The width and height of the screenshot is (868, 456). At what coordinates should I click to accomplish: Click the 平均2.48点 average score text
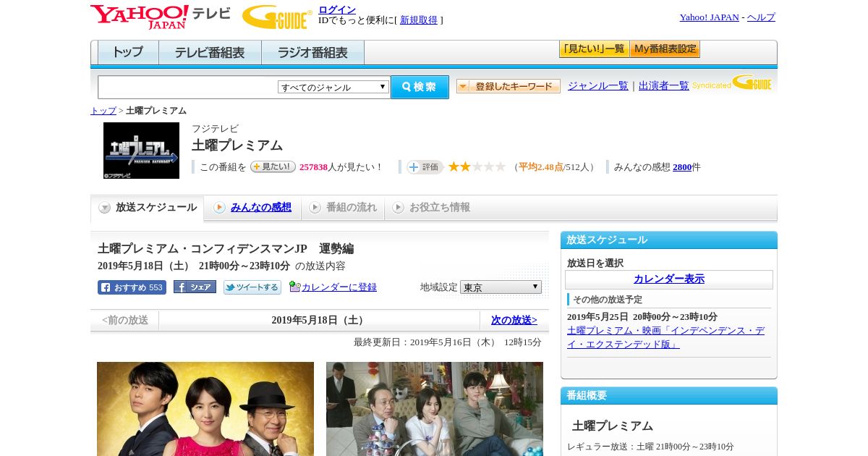click(x=541, y=167)
